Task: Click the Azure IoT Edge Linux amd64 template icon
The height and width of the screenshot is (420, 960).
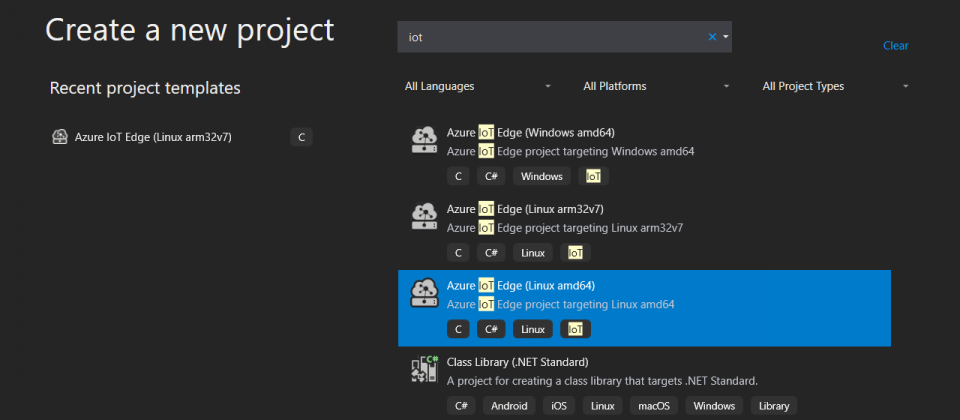Action: tap(424, 293)
